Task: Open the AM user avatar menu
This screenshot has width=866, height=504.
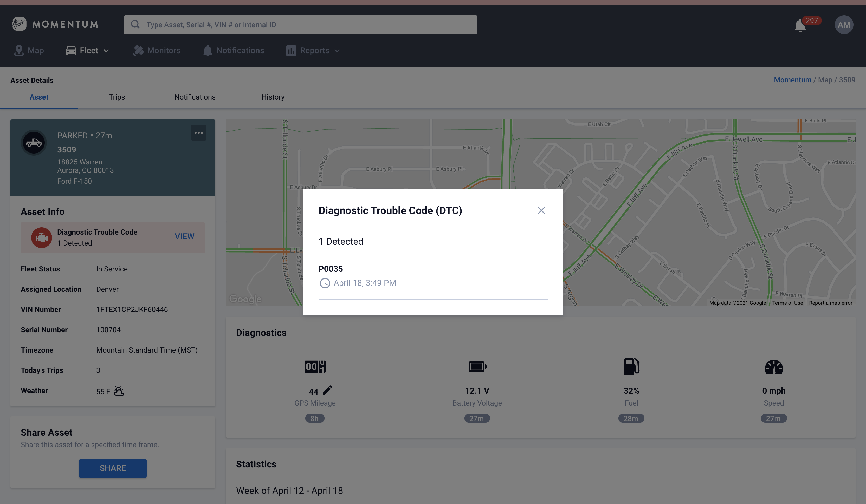Action: coord(844,24)
